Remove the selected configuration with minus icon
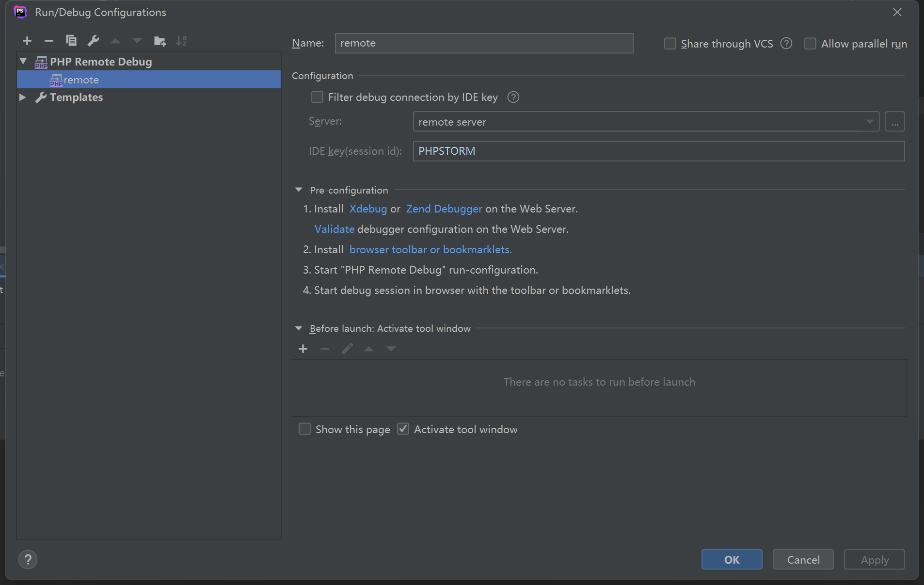This screenshot has width=924, height=585. pyautogui.click(x=48, y=41)
